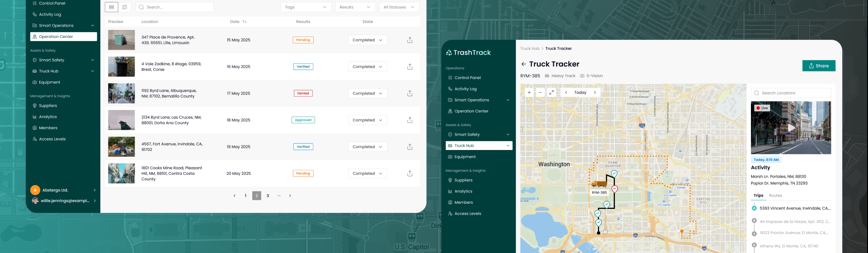
Task: Zoom in on the truck map
Action: click(x=529, y=92)
